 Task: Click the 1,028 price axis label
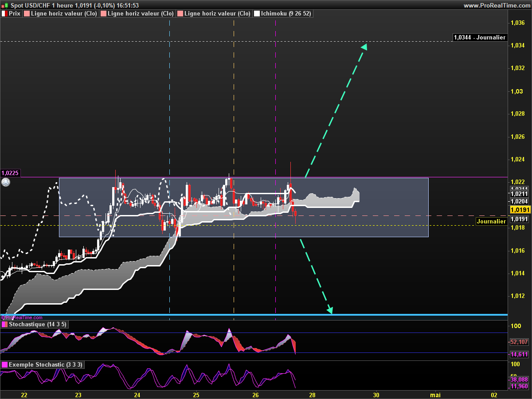tap(518, 114)
